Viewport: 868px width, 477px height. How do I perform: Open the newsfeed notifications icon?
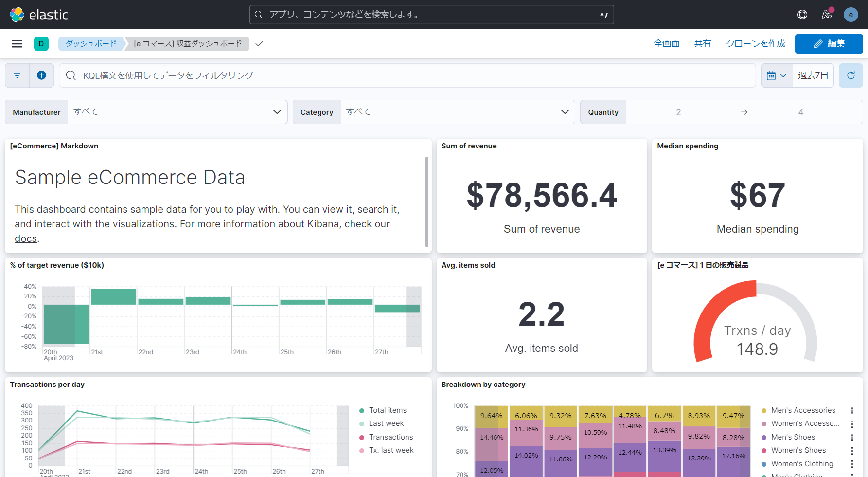tap(827, 15)
